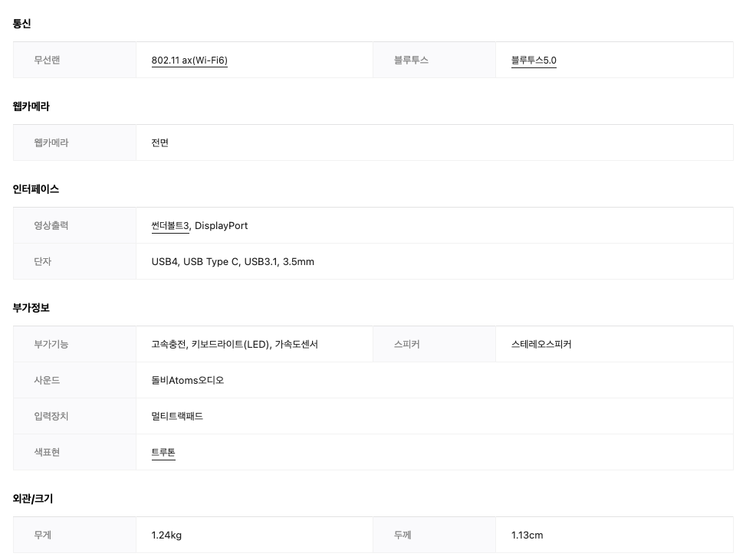Select the 부가정보 section heading
Viewport: 746px width, 560px height.
[x=31, y=308]
